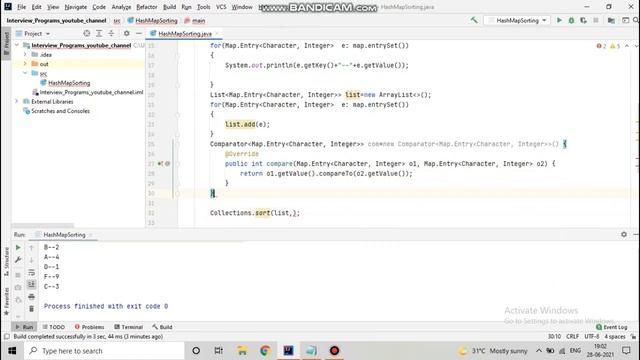
Task: Rerun HashMapSorting in Run panel
Action: pyautogui.click(x=18, y=247)
